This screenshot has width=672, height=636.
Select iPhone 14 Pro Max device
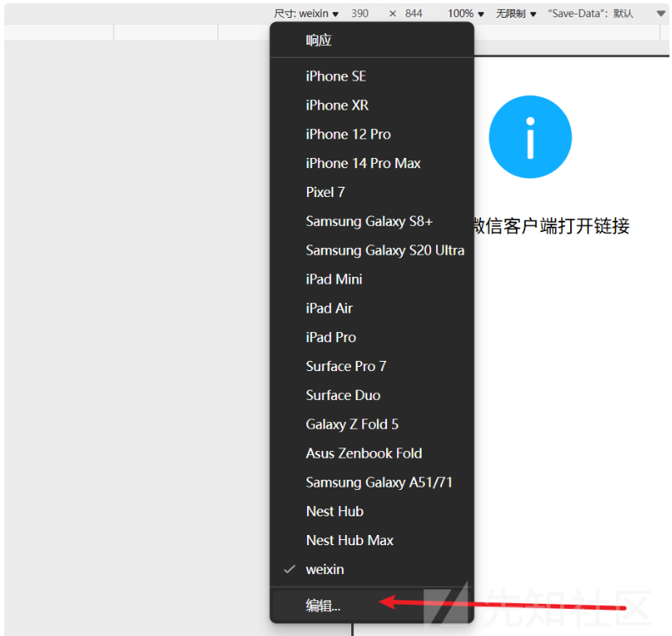372,163
